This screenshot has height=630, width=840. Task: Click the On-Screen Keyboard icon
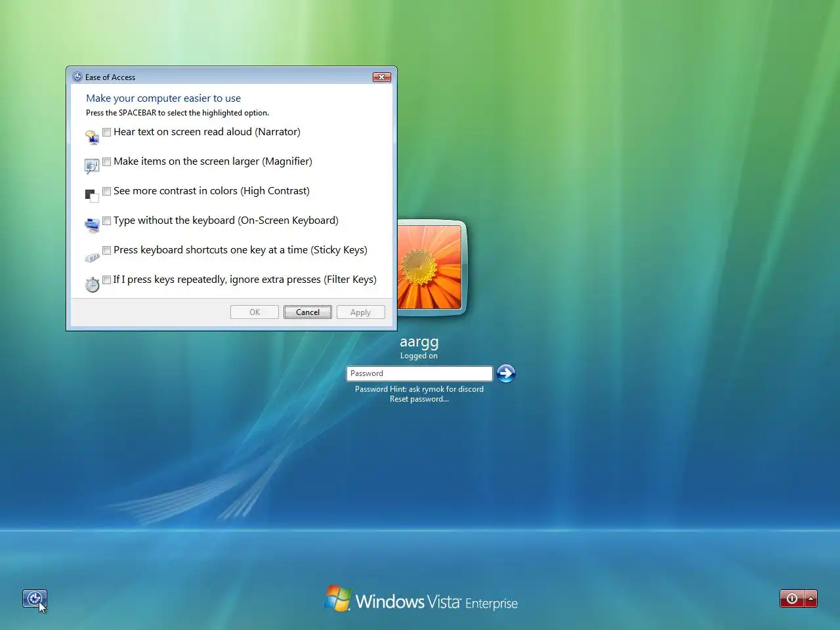[x=92, y=225]
